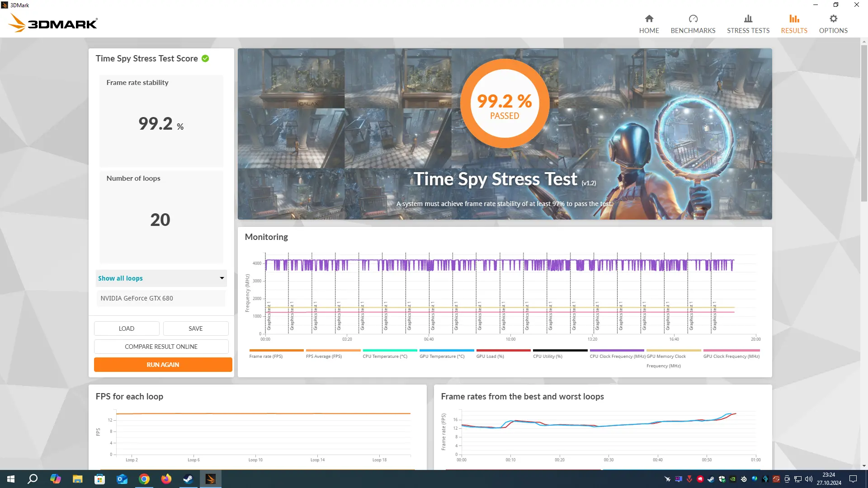The width and height of the screenshot is (868, 488).
Task: Click the globe tray icon
Action: click(x=755, y=479)
